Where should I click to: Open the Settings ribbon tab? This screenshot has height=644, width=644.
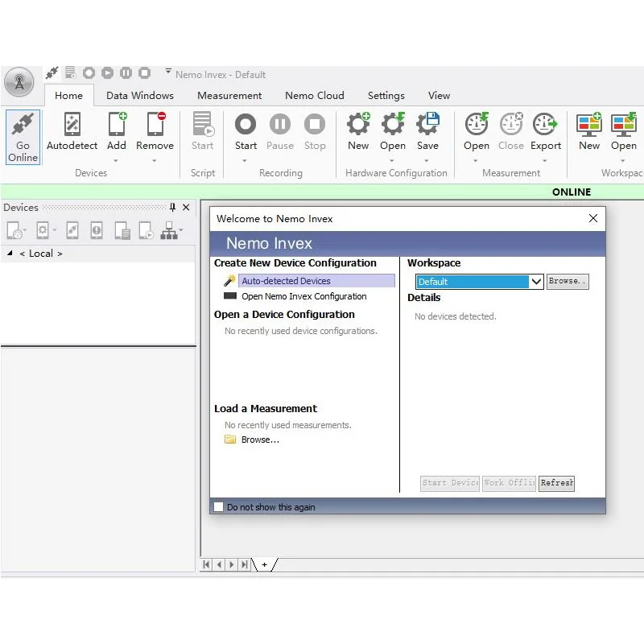pos(386,96)
